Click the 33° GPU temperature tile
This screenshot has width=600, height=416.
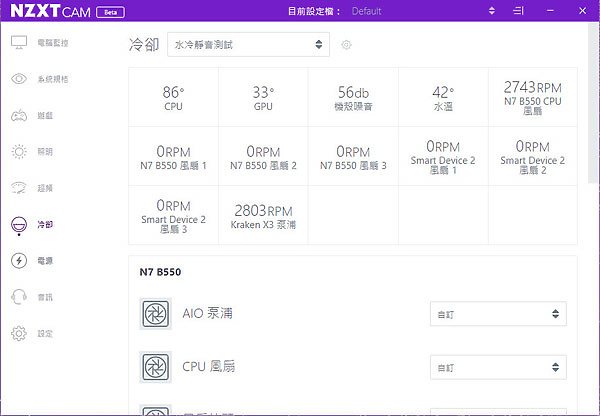pos(263,97)
